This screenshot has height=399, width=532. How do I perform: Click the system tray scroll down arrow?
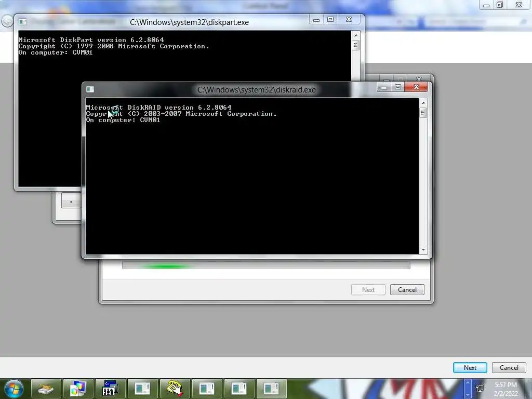[468, 395]
